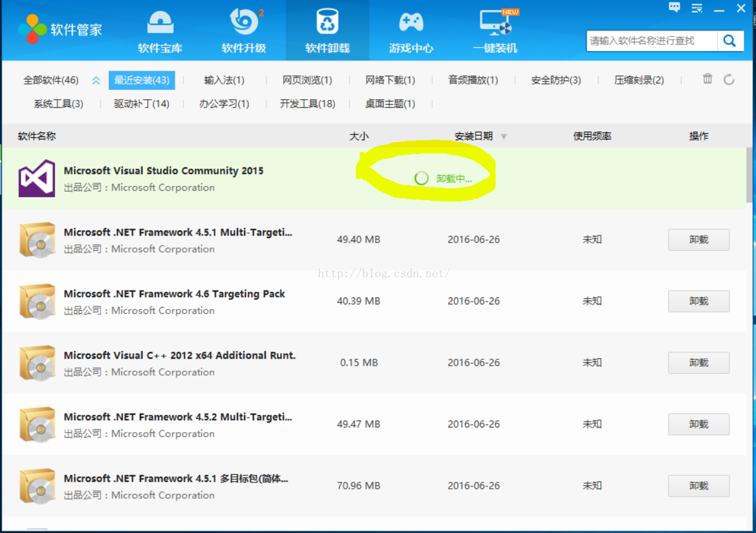Select the 网页浏览(1) category
The width and height of the screenshot is (756, 533).
tap(307, 80)
